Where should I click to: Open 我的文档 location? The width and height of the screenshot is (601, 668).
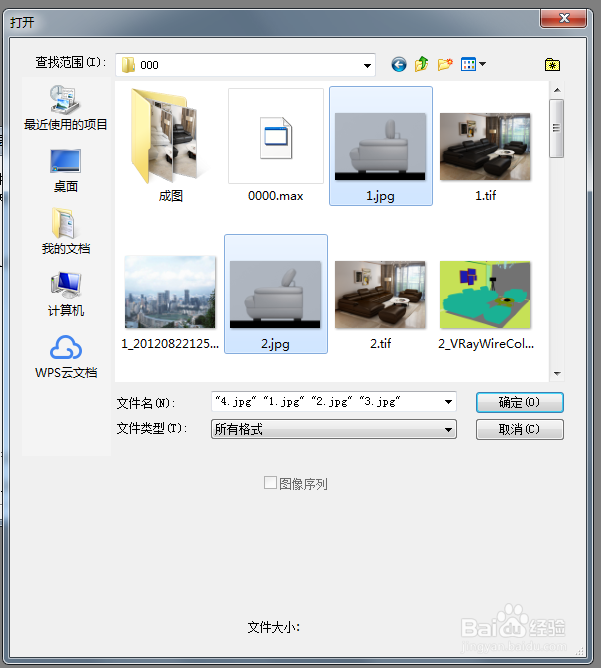click(x=66, y=231)
